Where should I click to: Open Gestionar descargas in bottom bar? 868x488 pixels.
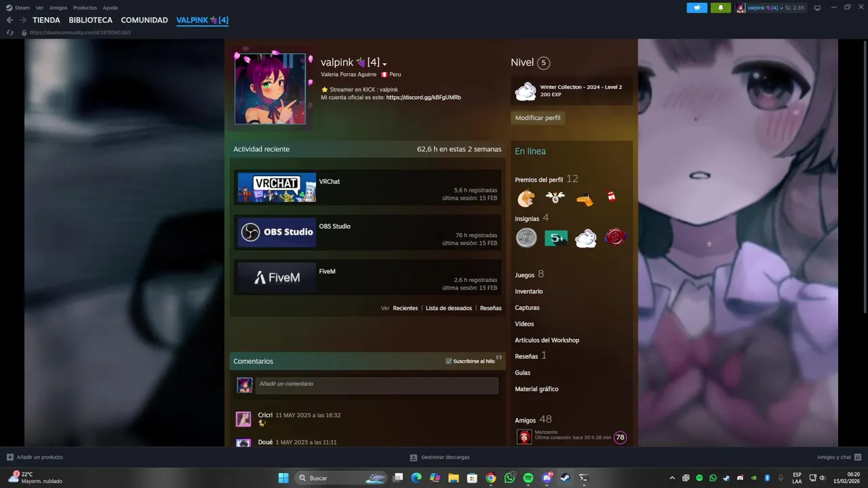tap(440, 457)
